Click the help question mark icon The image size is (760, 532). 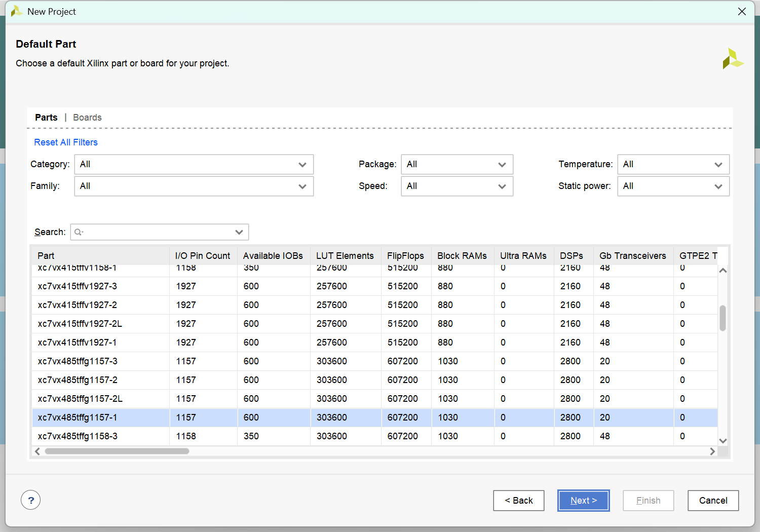click(x=31, y=500)
